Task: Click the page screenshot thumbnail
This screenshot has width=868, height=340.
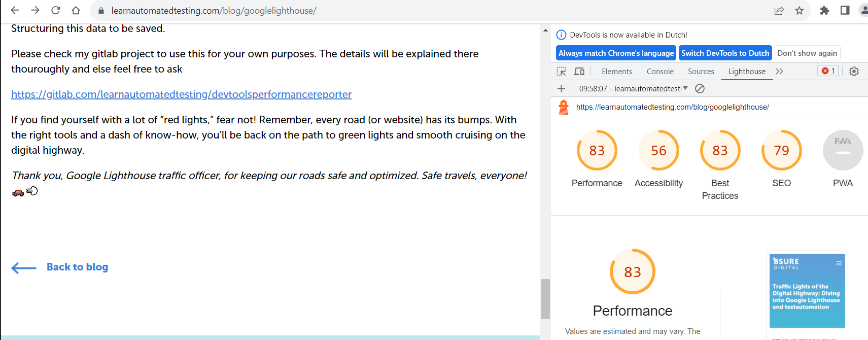Action: click(x=807, y=291)
